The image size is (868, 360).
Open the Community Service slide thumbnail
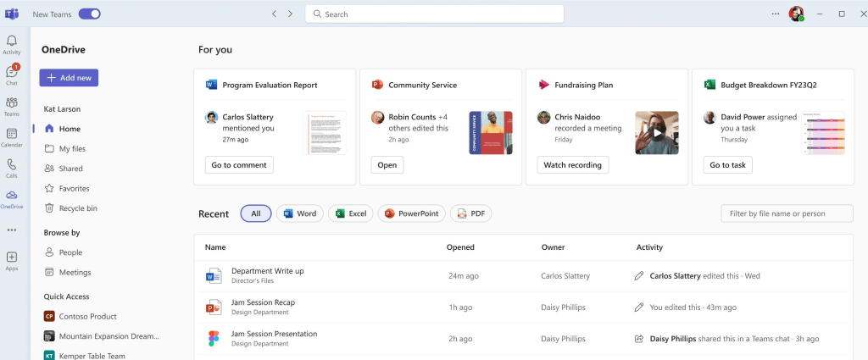click(x=491, y=133)
